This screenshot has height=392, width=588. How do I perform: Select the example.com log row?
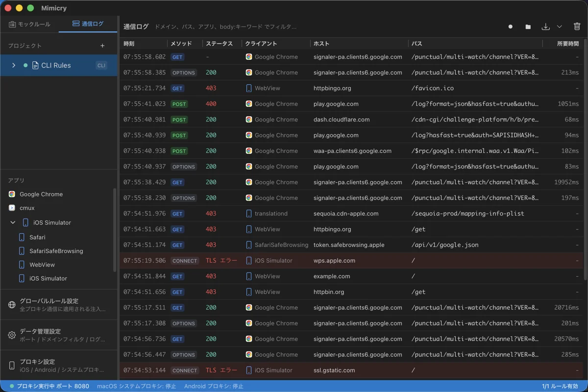coord(352,276)
